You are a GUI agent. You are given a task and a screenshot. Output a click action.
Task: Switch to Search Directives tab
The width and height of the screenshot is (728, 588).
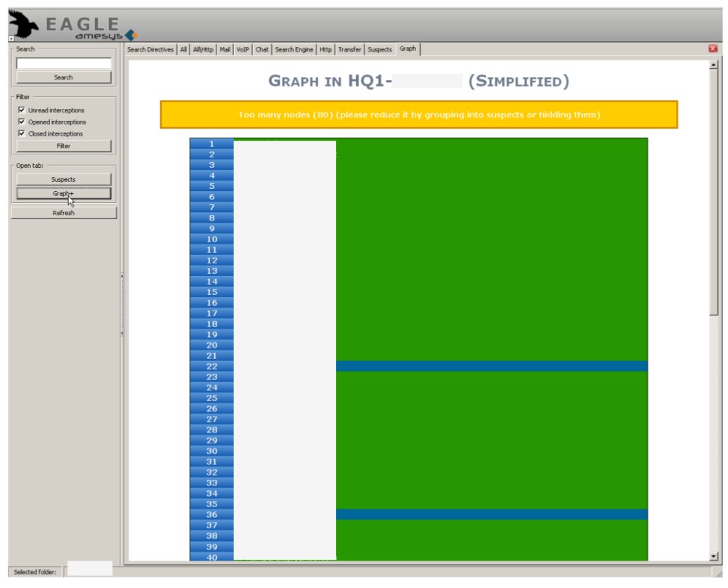click(x=150, y=49)
